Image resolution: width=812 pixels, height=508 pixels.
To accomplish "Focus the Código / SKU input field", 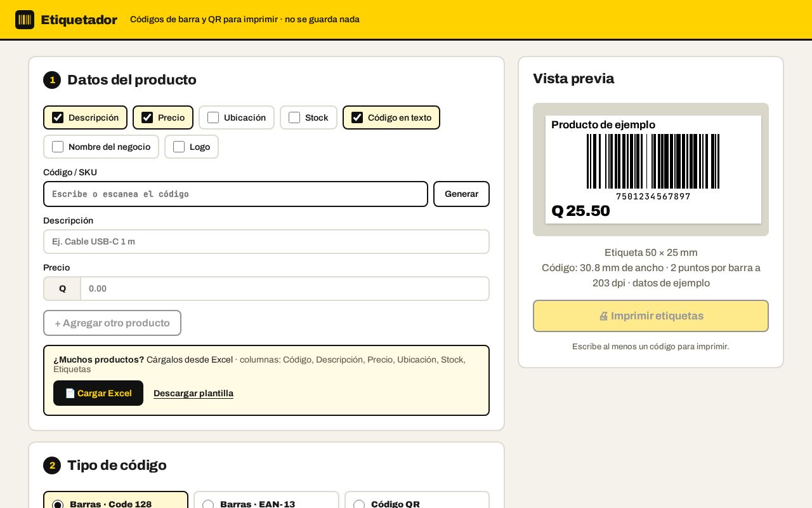I will click(x=235, y=194).
